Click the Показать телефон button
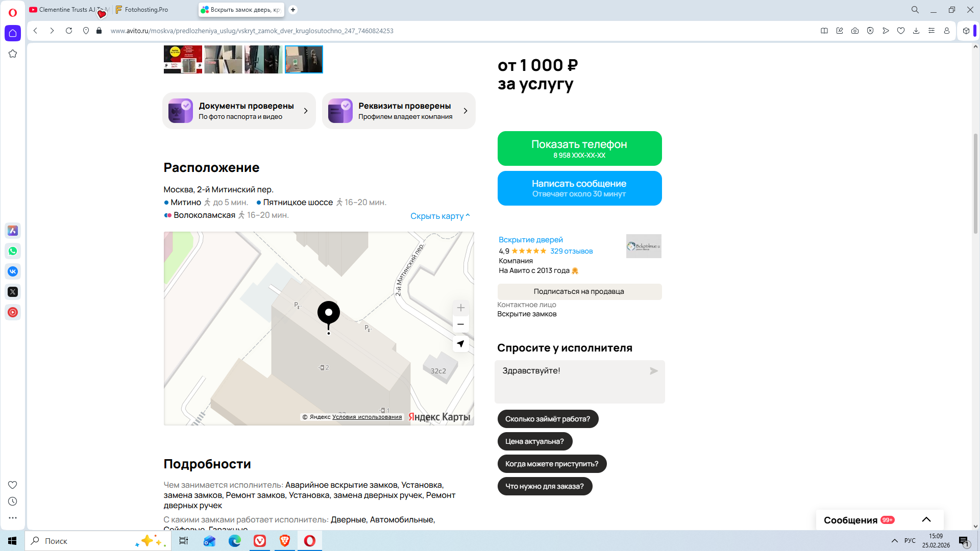The image size is (980, 551). (579, 148)
